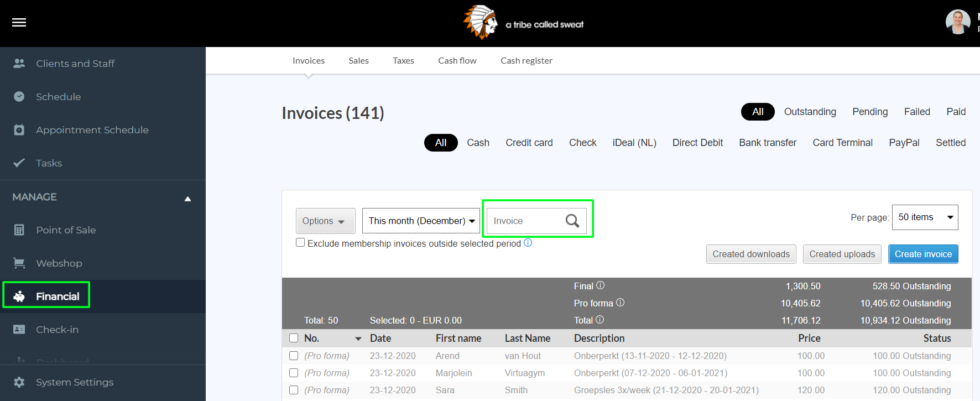Click the Appointment Schedule icon
Image resolution: width=980 pixels, height=401 pixels.
[19, 130]
